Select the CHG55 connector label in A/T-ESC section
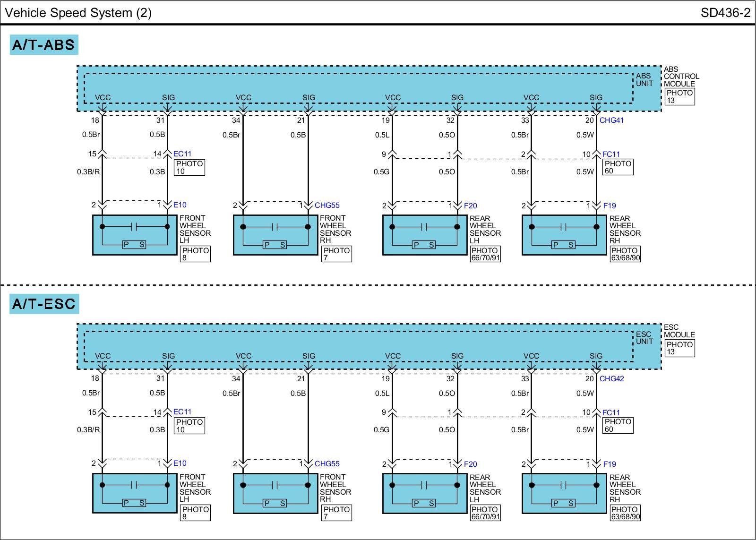 tap(327, 464)
